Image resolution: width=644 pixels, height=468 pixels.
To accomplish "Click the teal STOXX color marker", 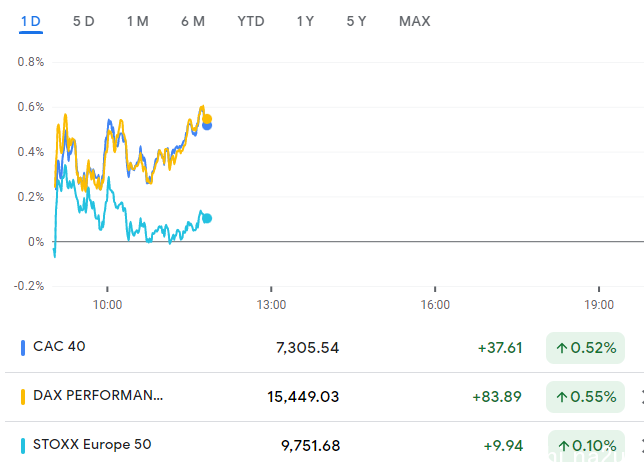I will 23,446.
